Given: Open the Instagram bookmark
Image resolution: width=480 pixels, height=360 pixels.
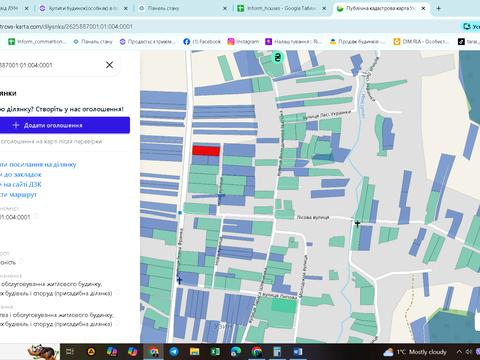Looking at the screenshot, I should [x=243, y=42].
